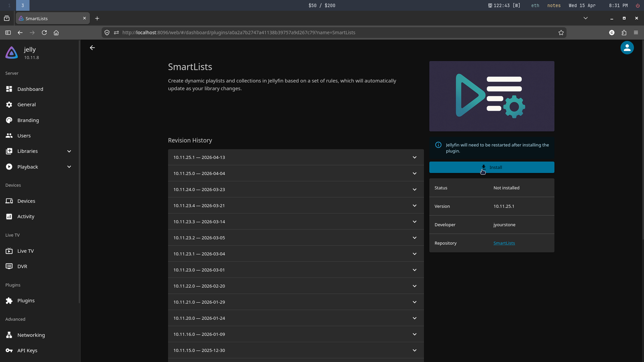Bookmark this page with star icon
This screenshot has width=644, height=362.
pyautogui.click(x=561, y=33)
